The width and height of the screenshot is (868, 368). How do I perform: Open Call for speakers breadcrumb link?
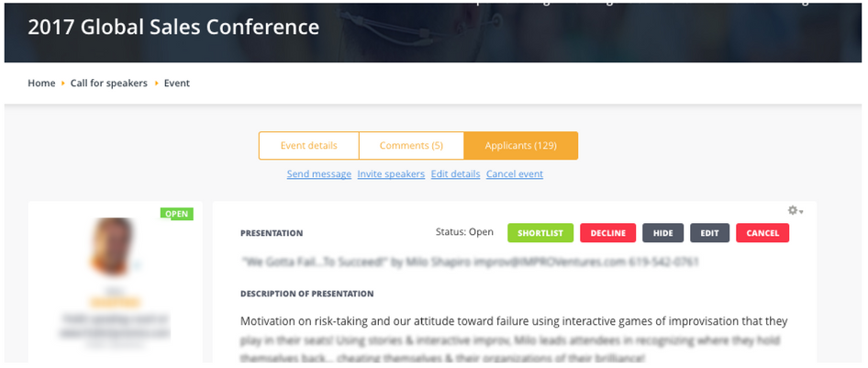109,84
